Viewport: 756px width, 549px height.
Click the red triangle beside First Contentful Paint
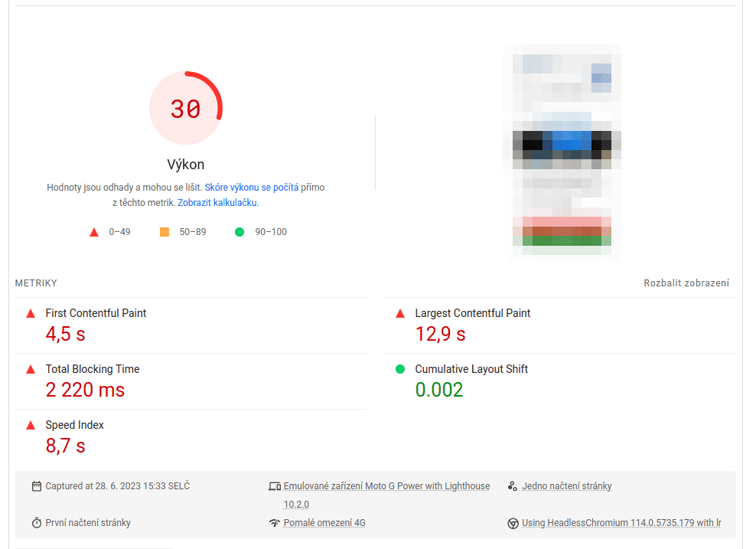[31, 314]
